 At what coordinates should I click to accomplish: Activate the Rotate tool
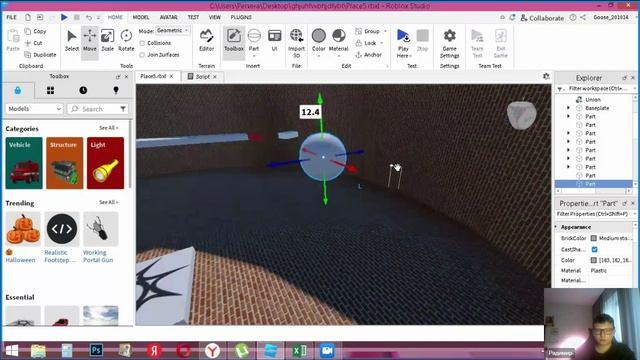[126, 40]
